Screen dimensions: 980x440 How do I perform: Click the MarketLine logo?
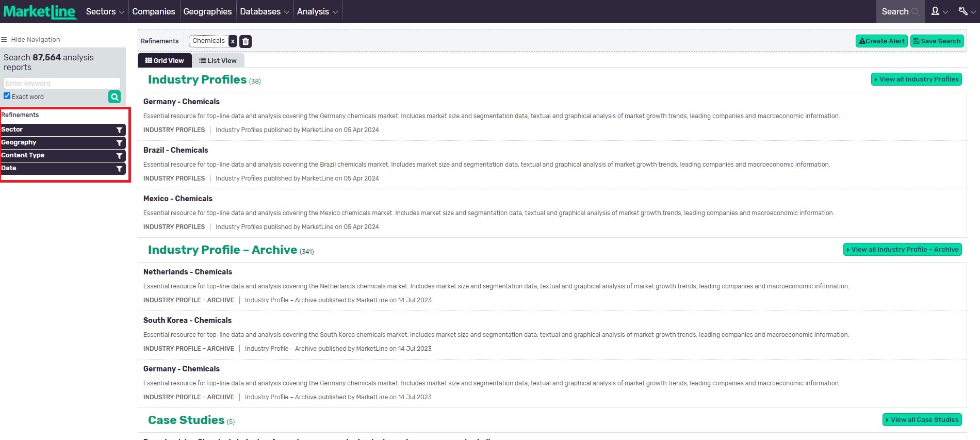click(x=40, y=11)
